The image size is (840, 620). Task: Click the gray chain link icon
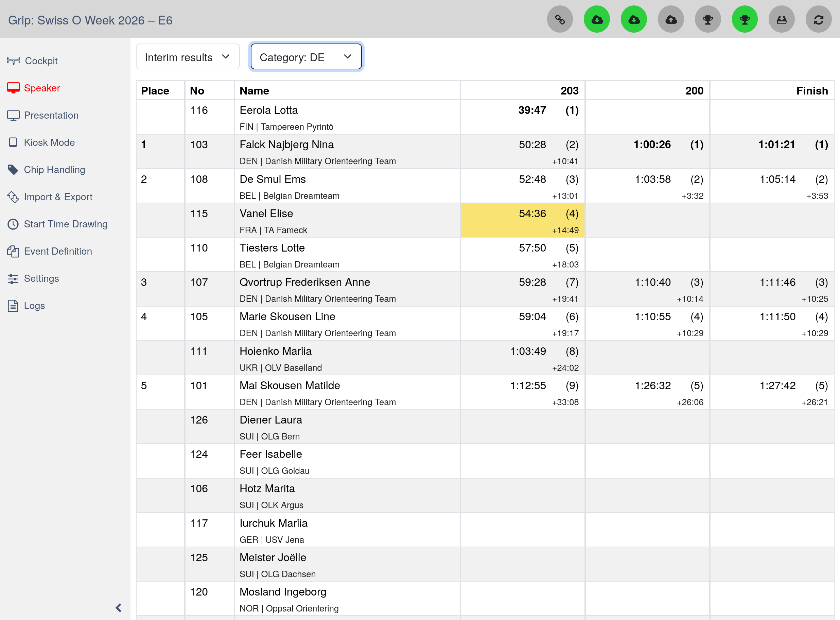click(560, 19)
